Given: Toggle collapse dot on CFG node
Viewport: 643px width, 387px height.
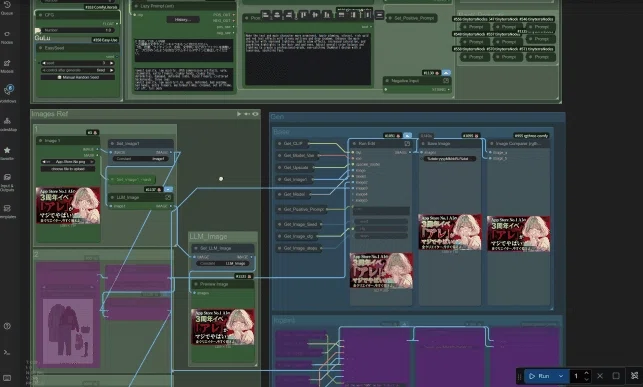Looking at the screenshot, I should click(x=40, y=15).
